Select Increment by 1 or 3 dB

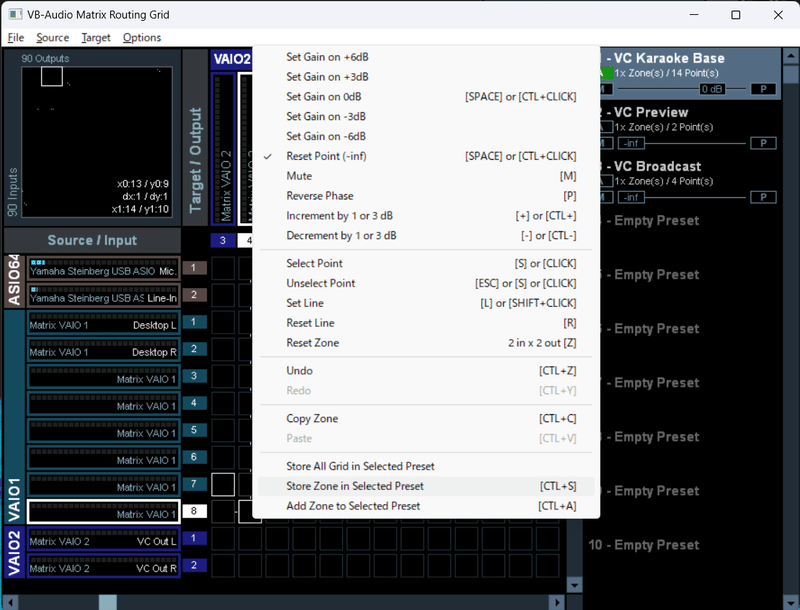(x=426, y=216)
